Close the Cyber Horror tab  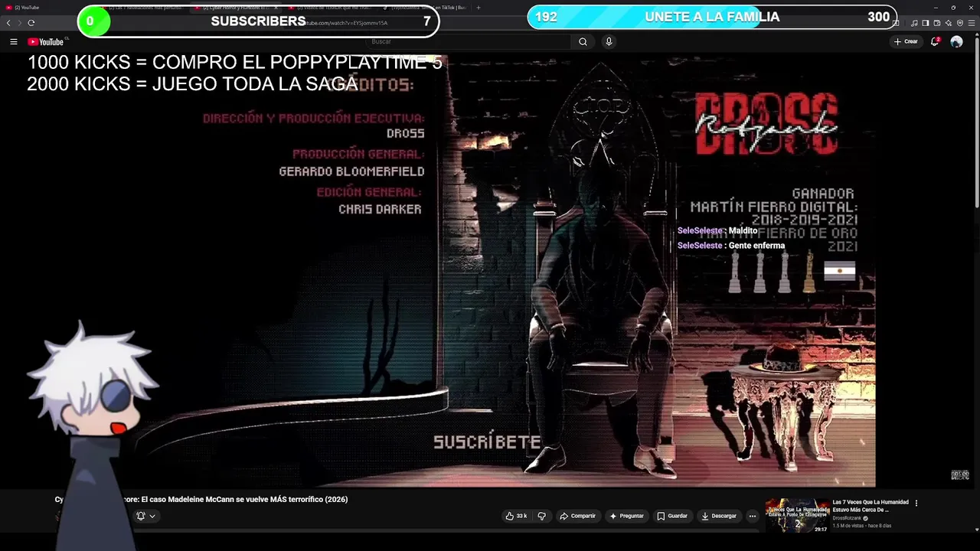(276, 8)
